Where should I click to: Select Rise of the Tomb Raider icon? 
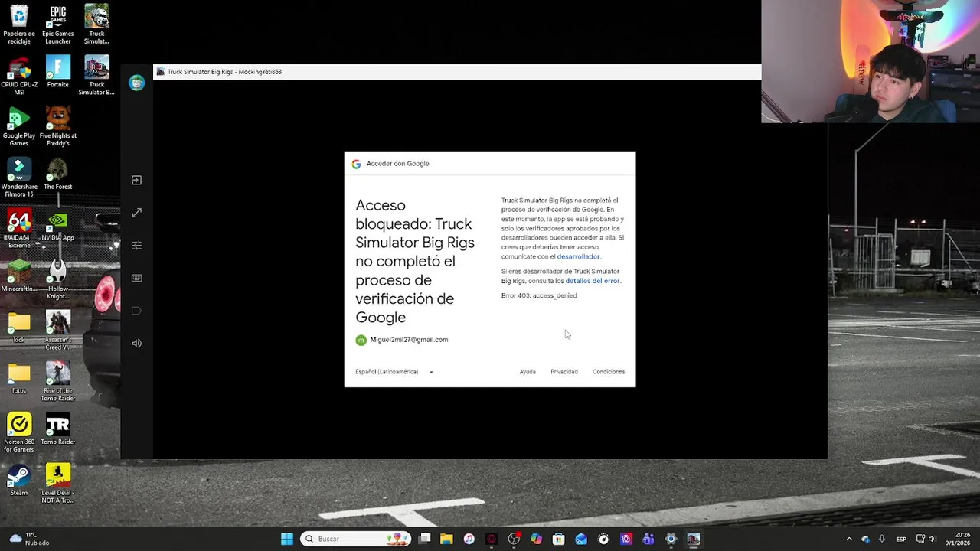[58, 382]
